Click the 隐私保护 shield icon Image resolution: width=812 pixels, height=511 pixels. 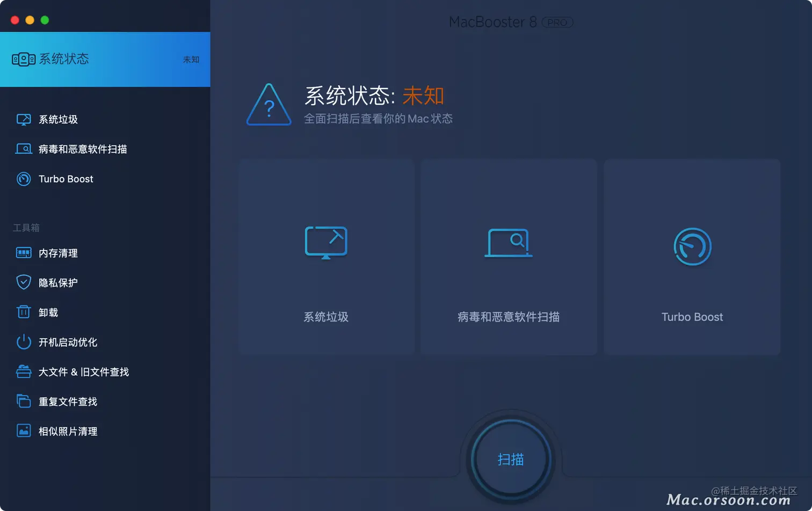click(24, 282)
